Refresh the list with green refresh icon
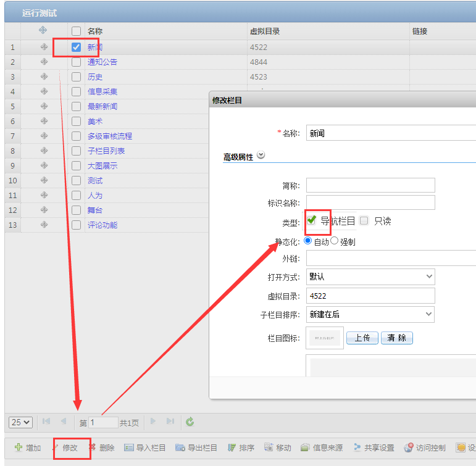Viewport: 476px width, 466px height. pos(190,422)
